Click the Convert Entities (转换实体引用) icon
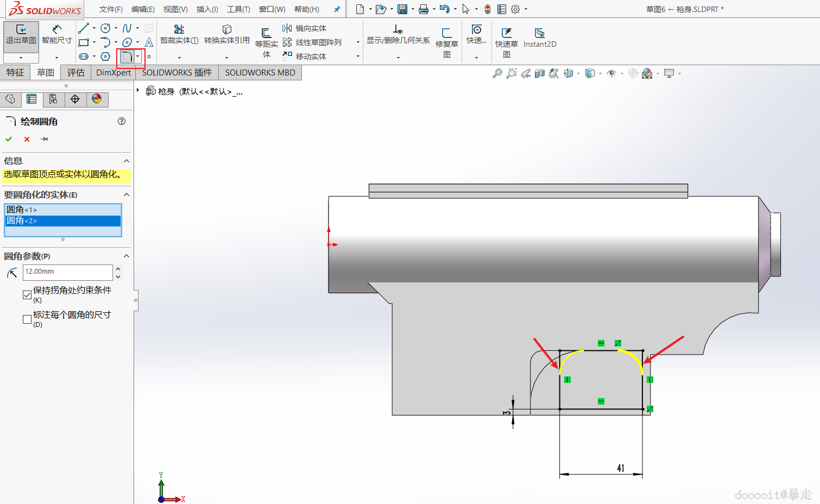This screenshot has width=820, height=504. pos(227,30)
